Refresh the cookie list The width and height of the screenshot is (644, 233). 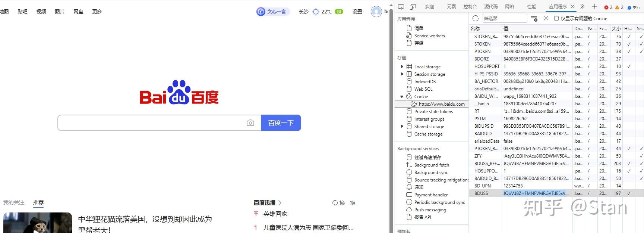click(x=476, y=18)
